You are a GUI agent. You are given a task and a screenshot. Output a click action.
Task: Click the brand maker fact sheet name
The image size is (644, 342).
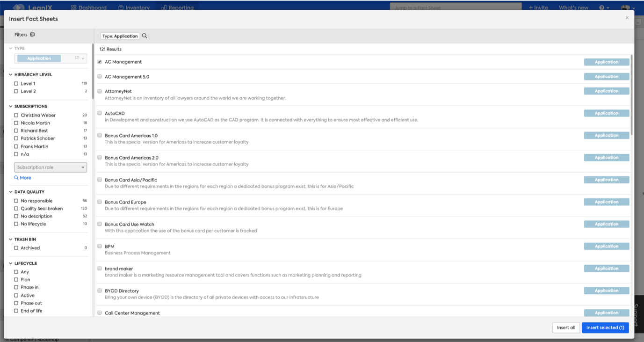119,269
